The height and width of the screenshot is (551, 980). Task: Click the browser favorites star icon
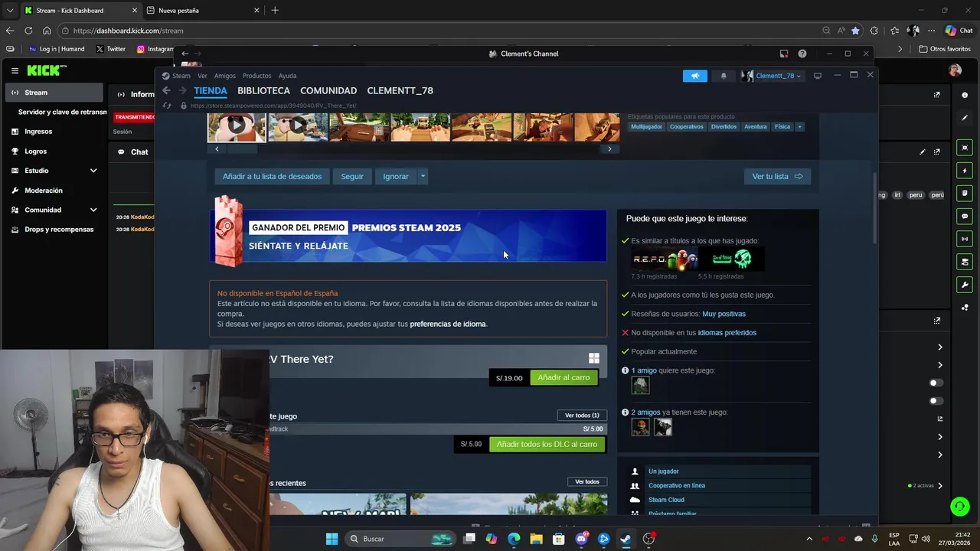coord(855,31)
